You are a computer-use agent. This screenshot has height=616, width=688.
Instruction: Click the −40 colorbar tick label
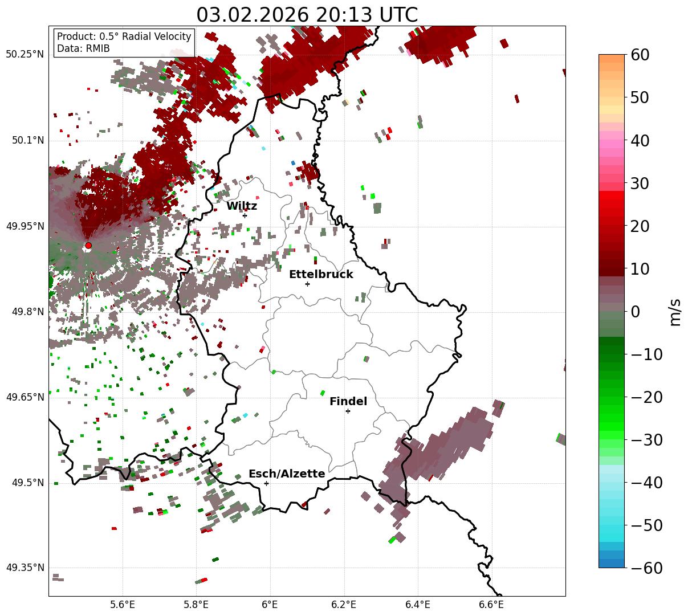(646, 482)
